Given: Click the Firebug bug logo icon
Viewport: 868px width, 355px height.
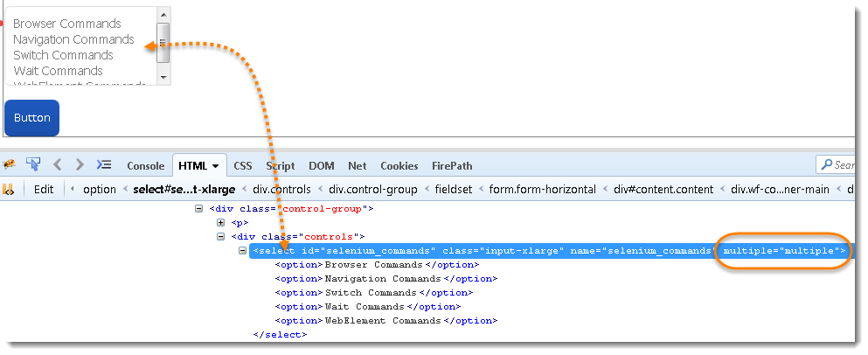Looking at the screenshot, I should pyautogui.click(x=10, y=164).
